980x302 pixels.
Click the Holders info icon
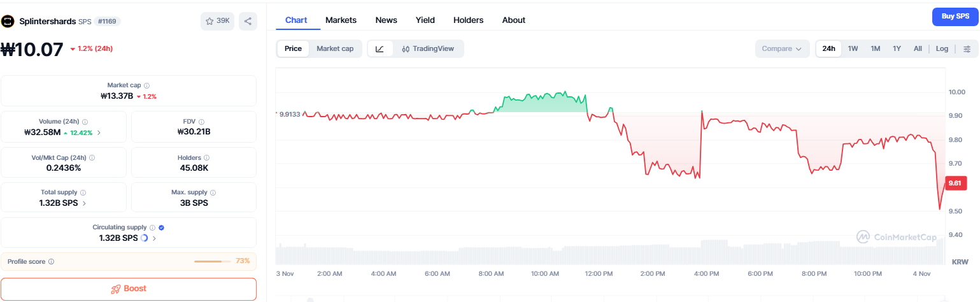click(x=206, y=157)
